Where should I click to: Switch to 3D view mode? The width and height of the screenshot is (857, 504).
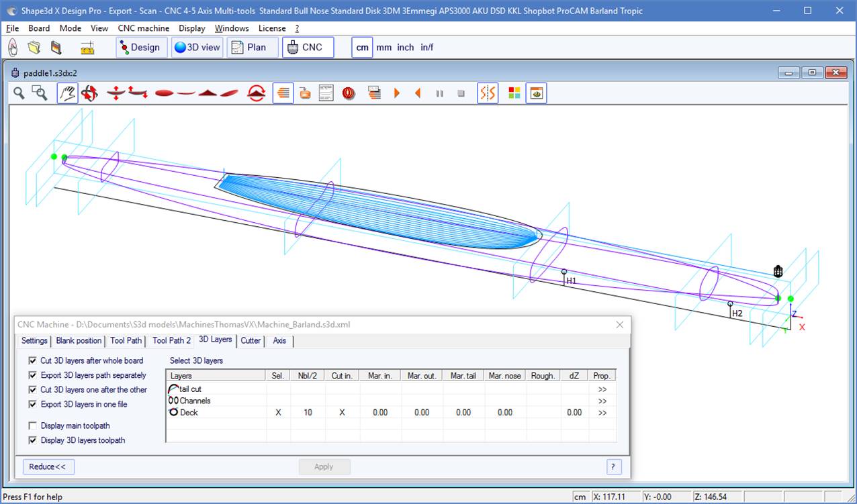pyautogui.click(x=197, y=48)
